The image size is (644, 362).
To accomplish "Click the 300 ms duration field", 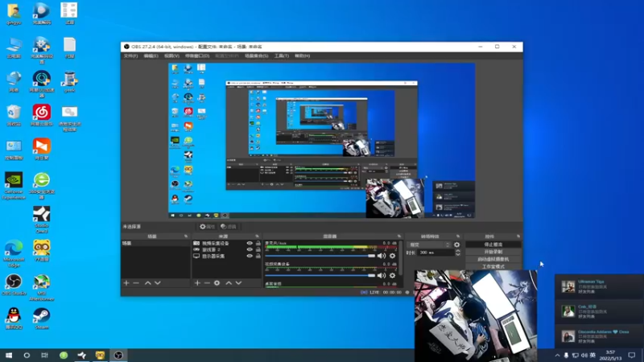I will (436, 253).
